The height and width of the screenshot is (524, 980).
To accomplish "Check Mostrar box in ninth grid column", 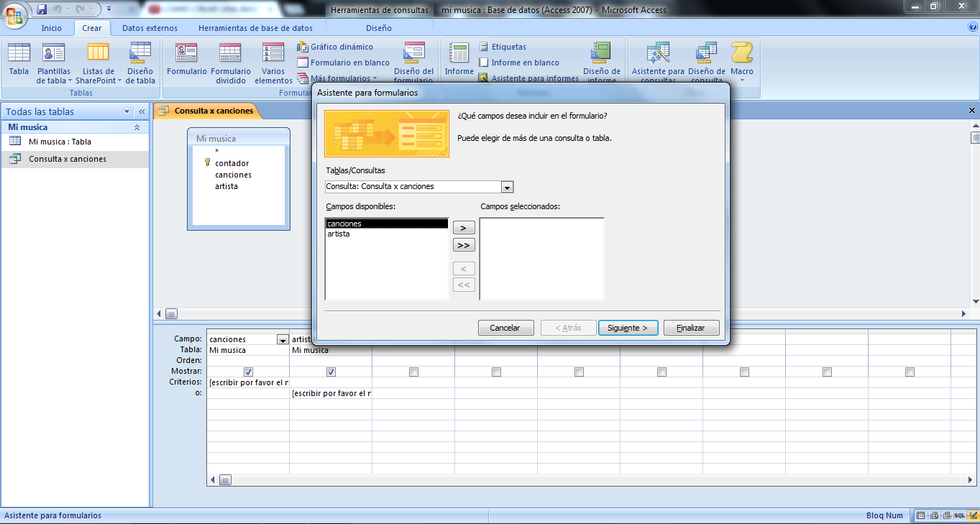I will [x=910, y=372].
